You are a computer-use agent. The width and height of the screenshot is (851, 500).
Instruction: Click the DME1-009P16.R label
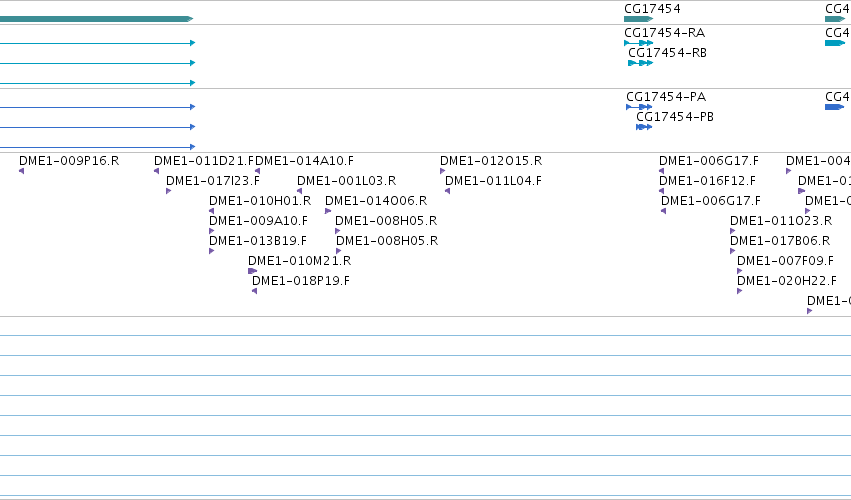(69, 161)
